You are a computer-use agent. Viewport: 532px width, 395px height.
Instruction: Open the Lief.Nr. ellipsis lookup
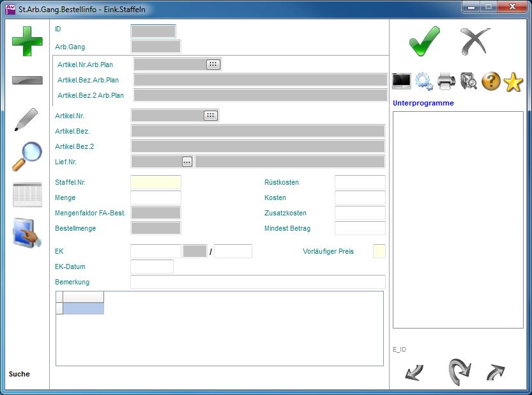point(186,162)
